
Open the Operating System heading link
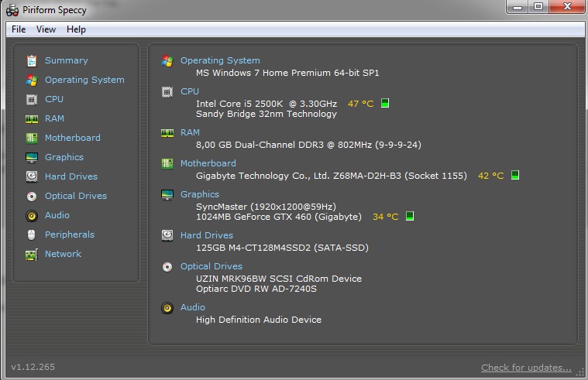(220, 60)
